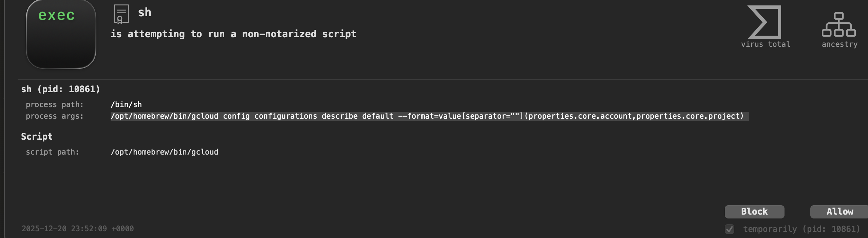Click the "ancestry" label text
The image size is (868, 238).
coord(839,44)
